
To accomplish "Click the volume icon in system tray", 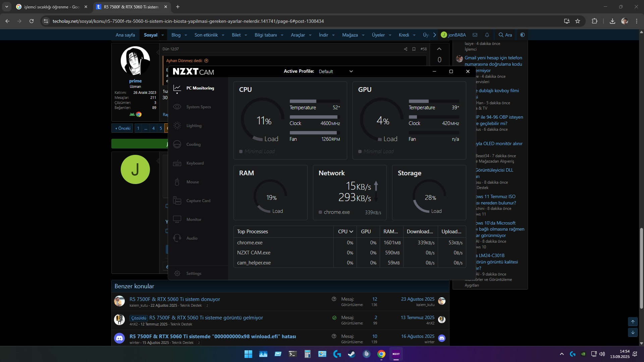I will [602, 354].
